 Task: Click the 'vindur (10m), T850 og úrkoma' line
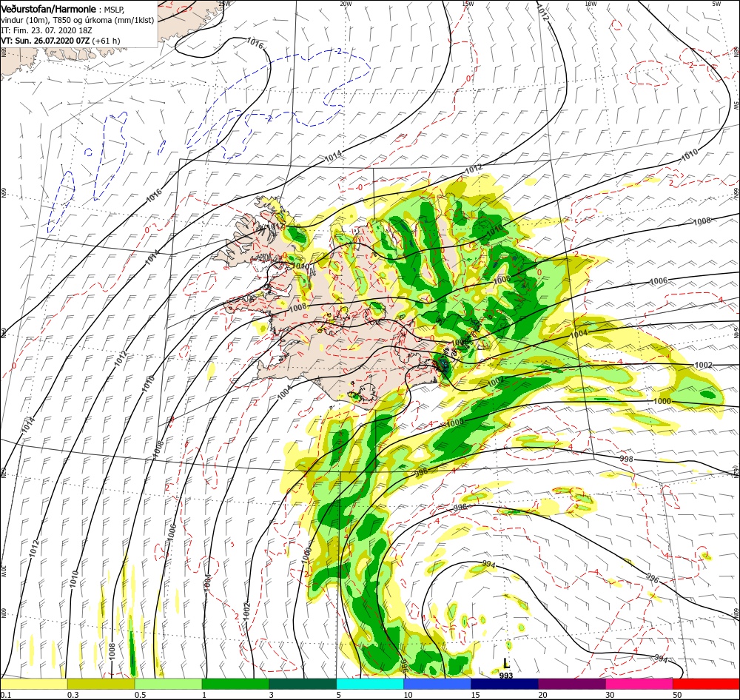tap(78, 20)
